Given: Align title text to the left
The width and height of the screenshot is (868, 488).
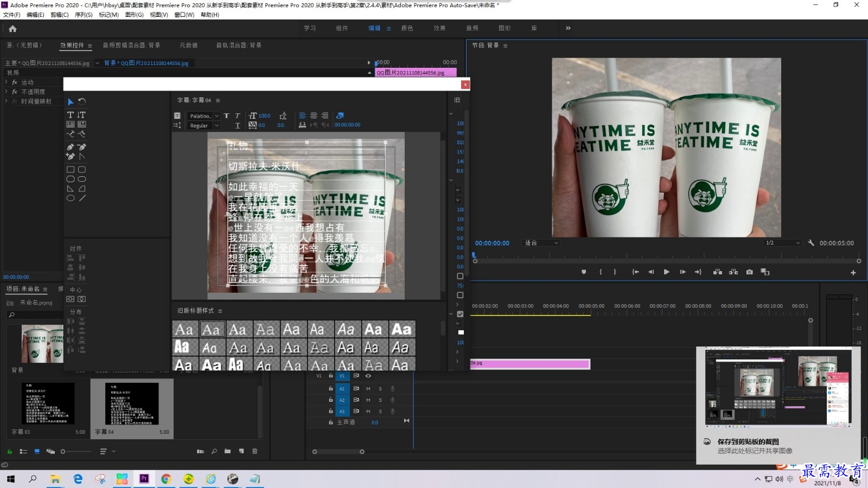Looking at the screenshot, I should coord(302,115).
